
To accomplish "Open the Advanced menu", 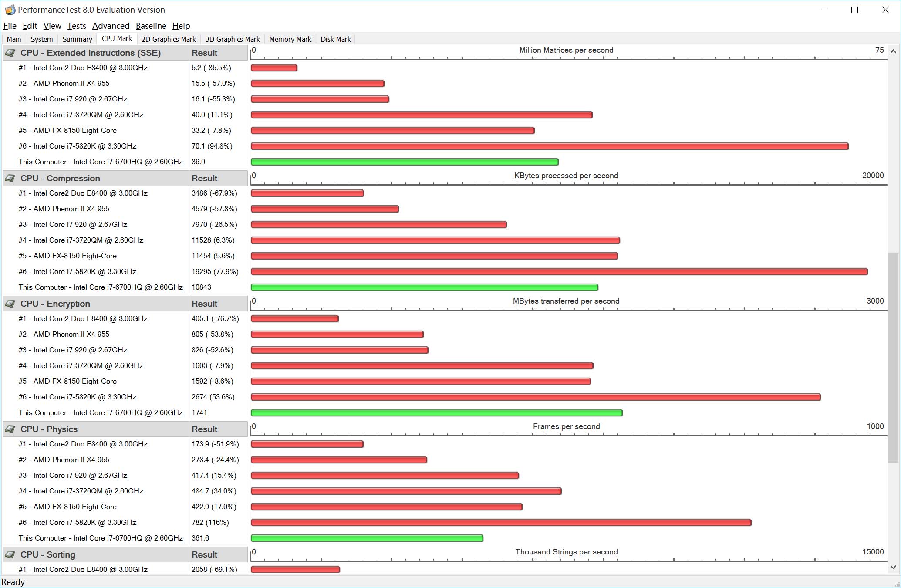I will 111,26.
